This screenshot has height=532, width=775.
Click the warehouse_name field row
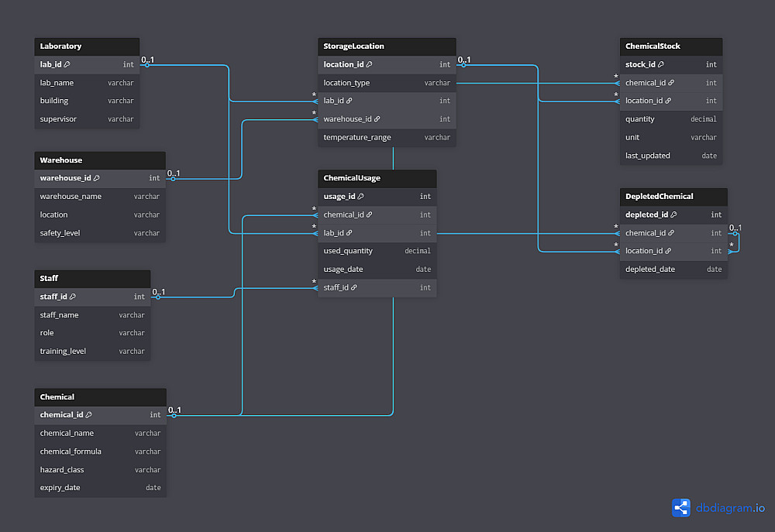pyautogui.click(x=100, y=197)
